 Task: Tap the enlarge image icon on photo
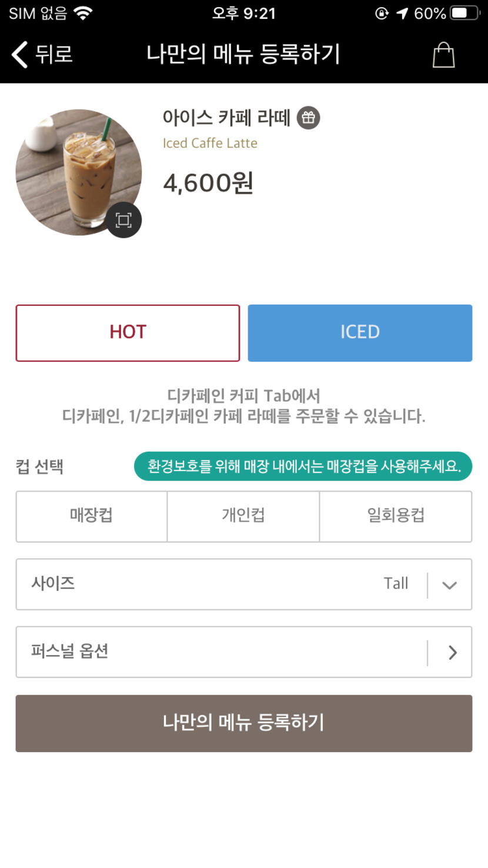[x=123, y=221]
